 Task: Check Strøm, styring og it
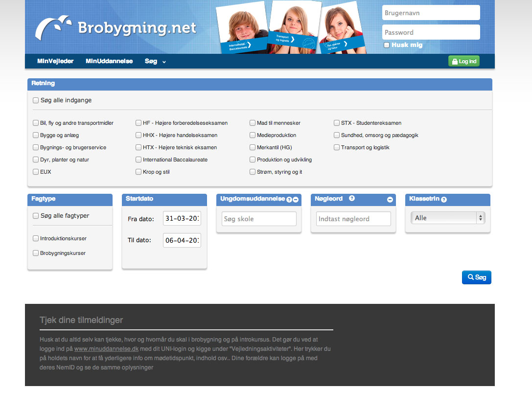point(253,172)
